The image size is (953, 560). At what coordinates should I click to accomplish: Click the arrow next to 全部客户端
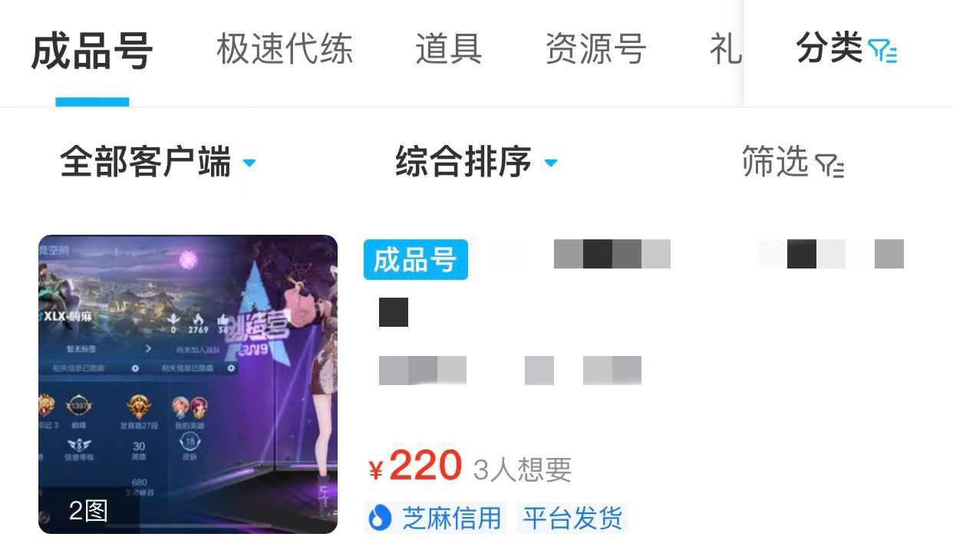point(249,163)
